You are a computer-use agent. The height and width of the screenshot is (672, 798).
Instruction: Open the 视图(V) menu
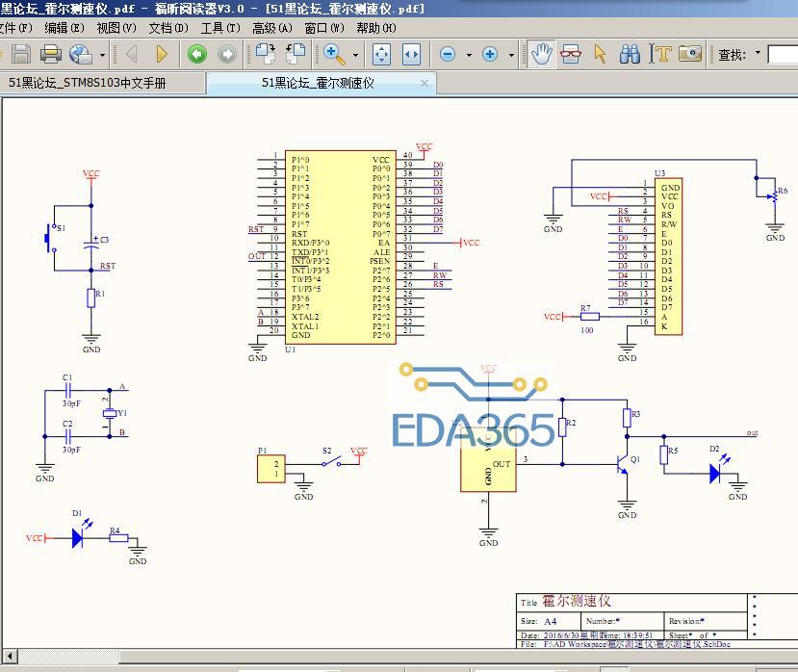[x=116, y=28]
